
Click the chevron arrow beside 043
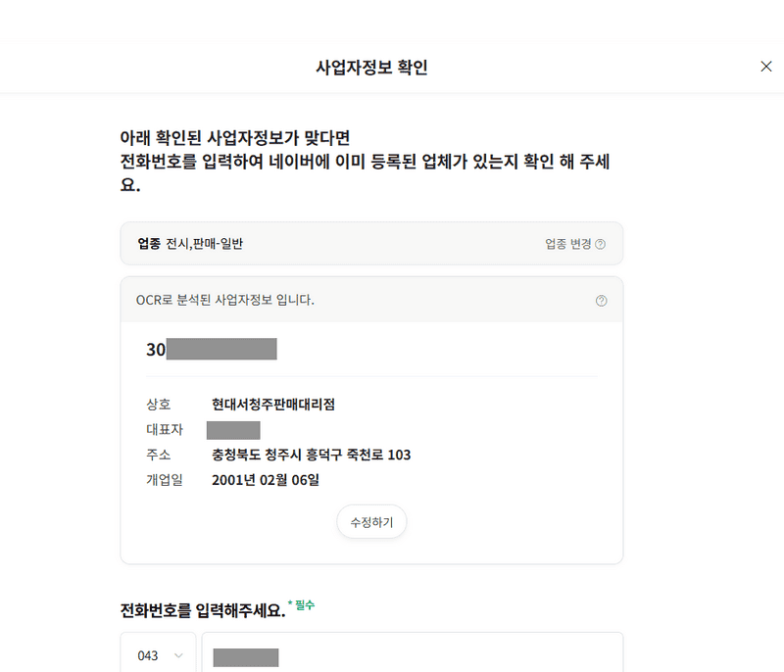pos(178,655)
